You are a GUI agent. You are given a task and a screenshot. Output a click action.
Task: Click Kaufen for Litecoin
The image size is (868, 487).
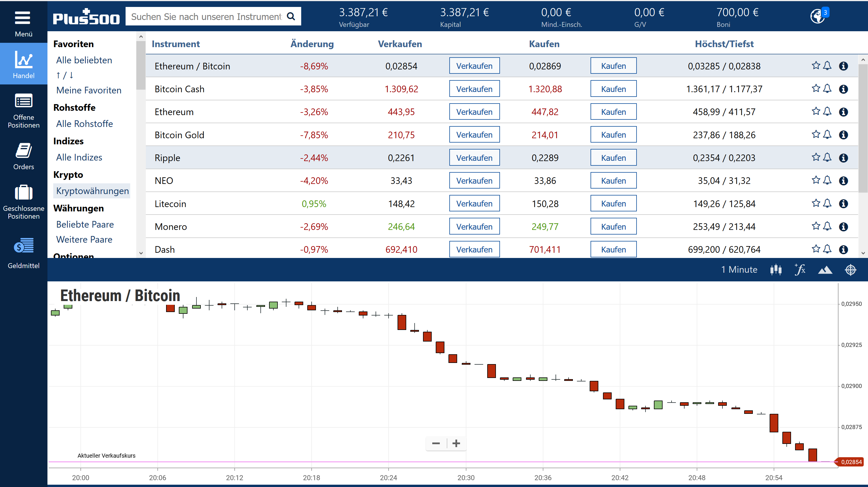(x=614, y=203)
